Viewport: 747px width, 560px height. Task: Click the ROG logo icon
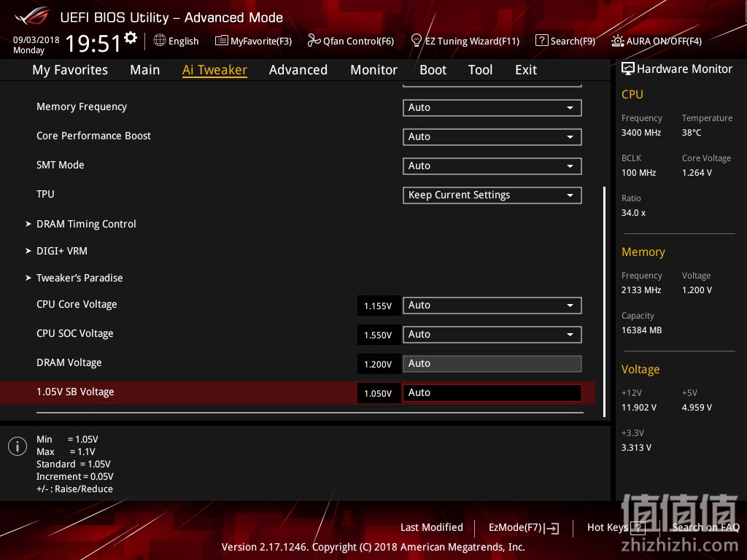coord(32,16)
